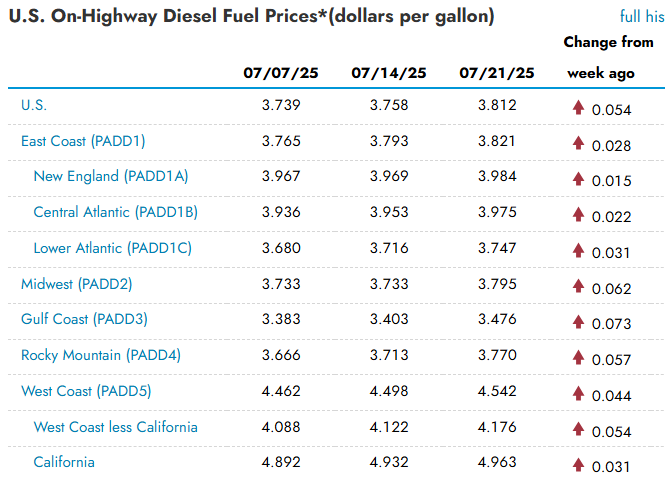The height and width of the screenshot is (481, 665).
Task: Open West Coast less California link
Action: [x=115, y=427]
